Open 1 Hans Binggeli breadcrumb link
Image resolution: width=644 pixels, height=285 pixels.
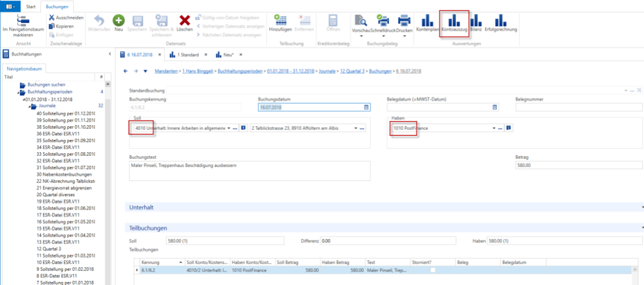[198, 71]
